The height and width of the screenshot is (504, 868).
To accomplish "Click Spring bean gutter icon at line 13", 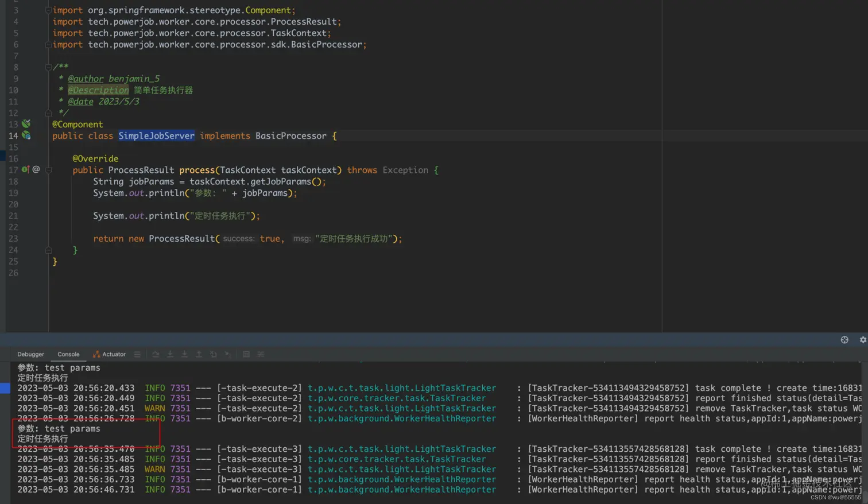I will pyautogui.click(x=26, y=124).
